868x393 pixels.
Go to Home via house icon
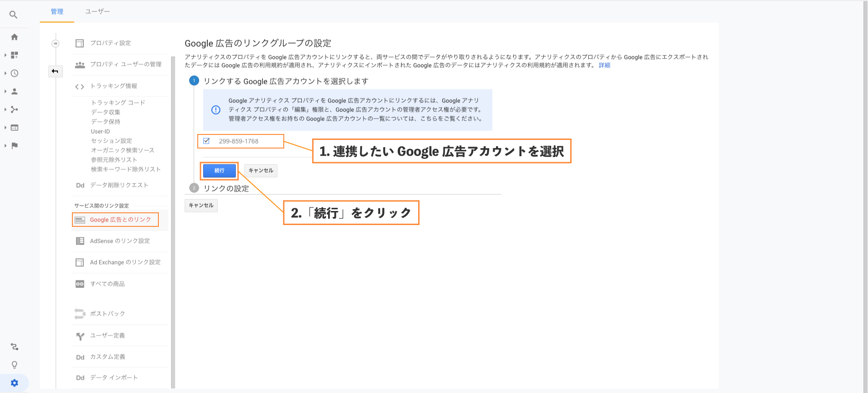point(14,37)
